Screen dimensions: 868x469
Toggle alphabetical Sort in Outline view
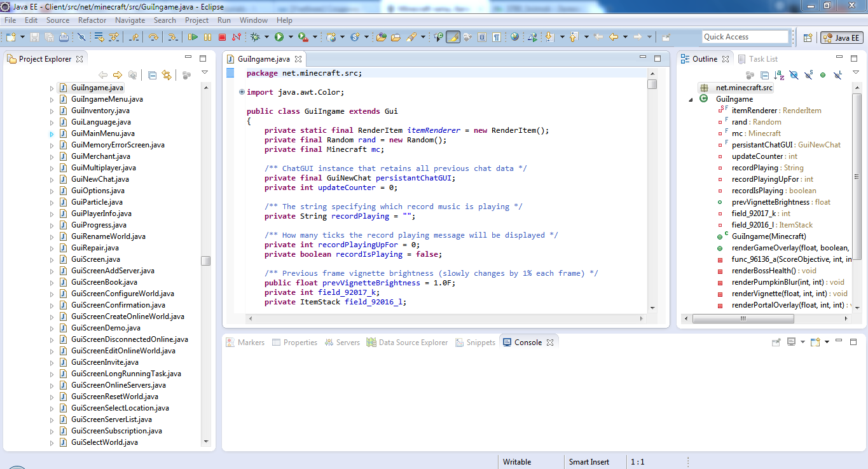[x=779, y=75]
